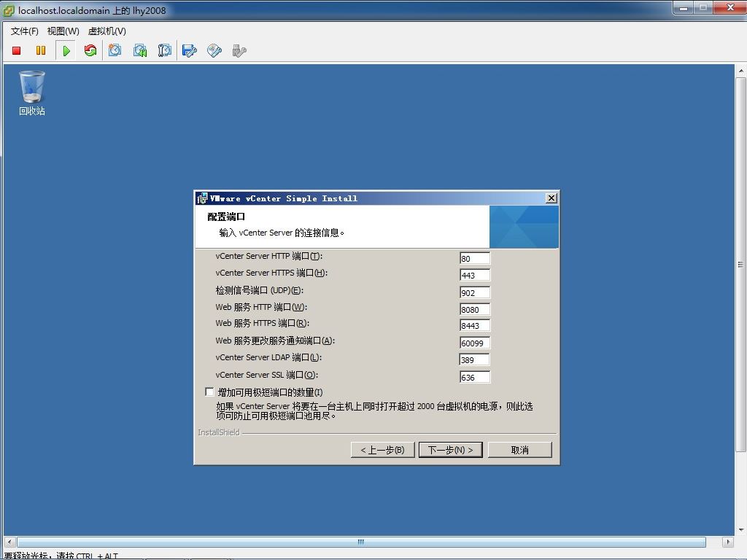Image resolution: width=747 pixels, height=560 pixels.
Task: Enable the increase ephemeral ports checkbox
Action: [x=209, y=392]
